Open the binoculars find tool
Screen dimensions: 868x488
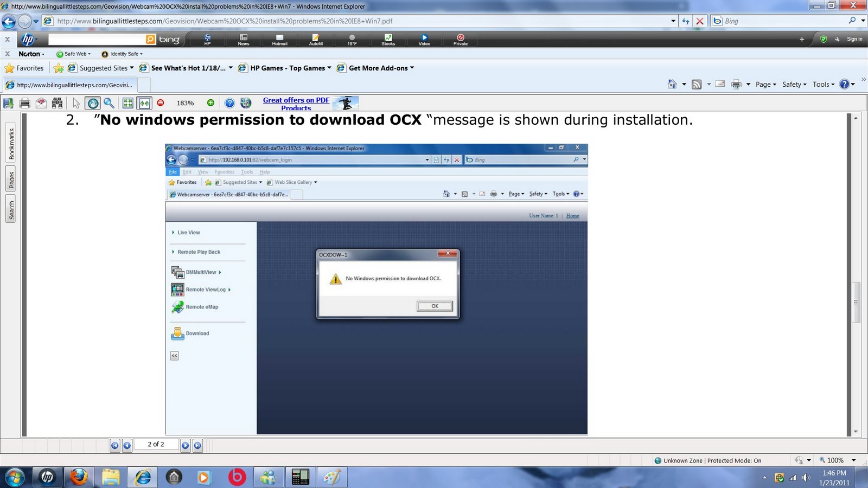click(x=57, y=103)
